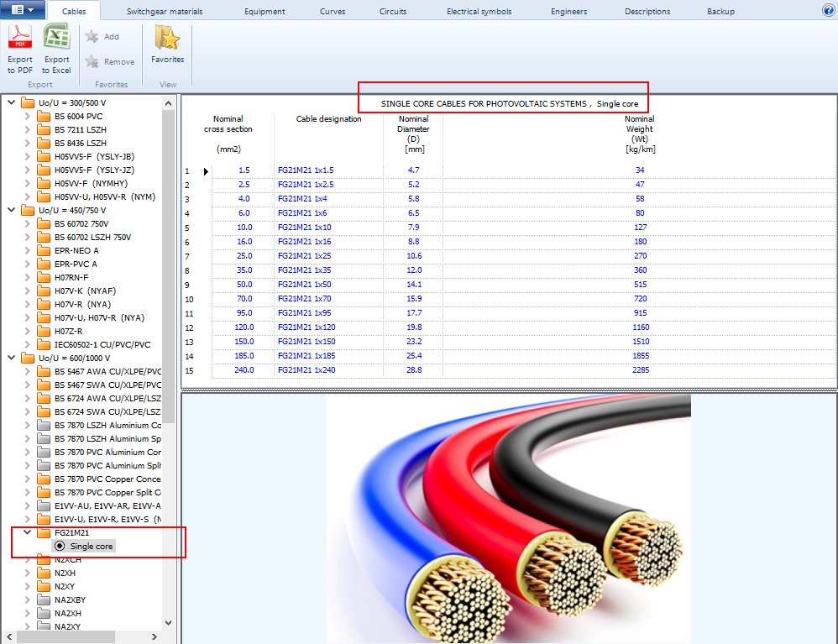
Task: Open the Favorites view icon
Action: click(167, 39)
